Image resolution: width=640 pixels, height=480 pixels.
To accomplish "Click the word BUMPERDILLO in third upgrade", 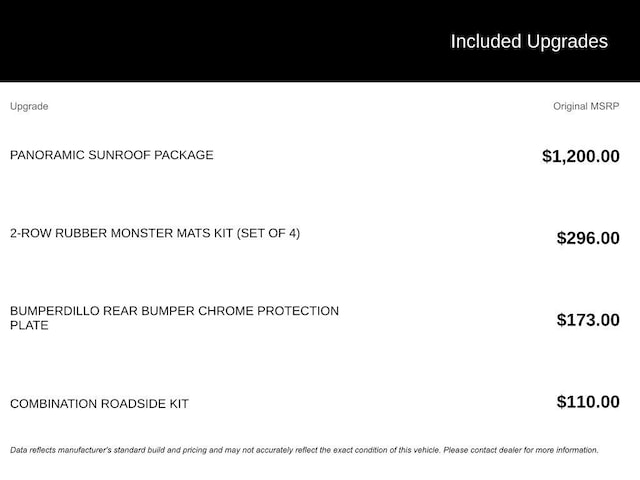I will [x=55, y=311].
